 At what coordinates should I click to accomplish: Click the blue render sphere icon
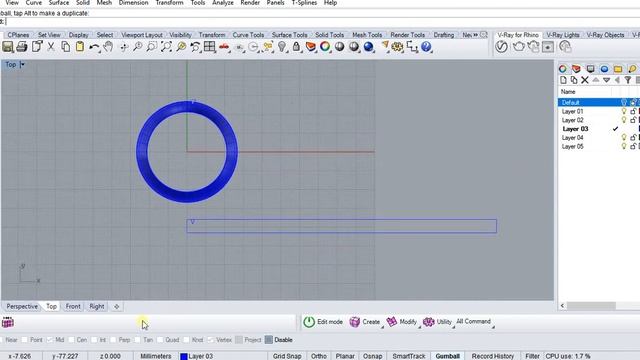[369, 47]
